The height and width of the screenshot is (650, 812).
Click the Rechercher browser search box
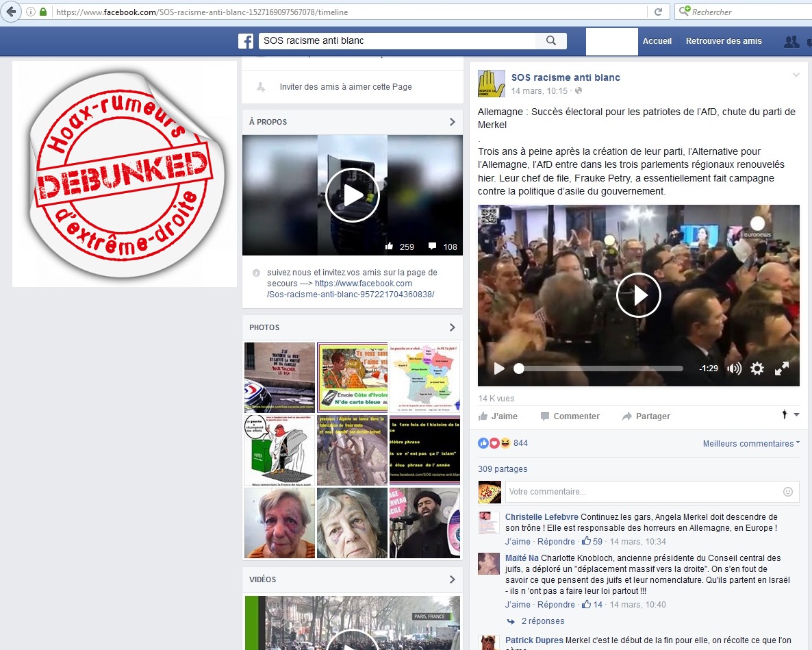click(744, 12)
